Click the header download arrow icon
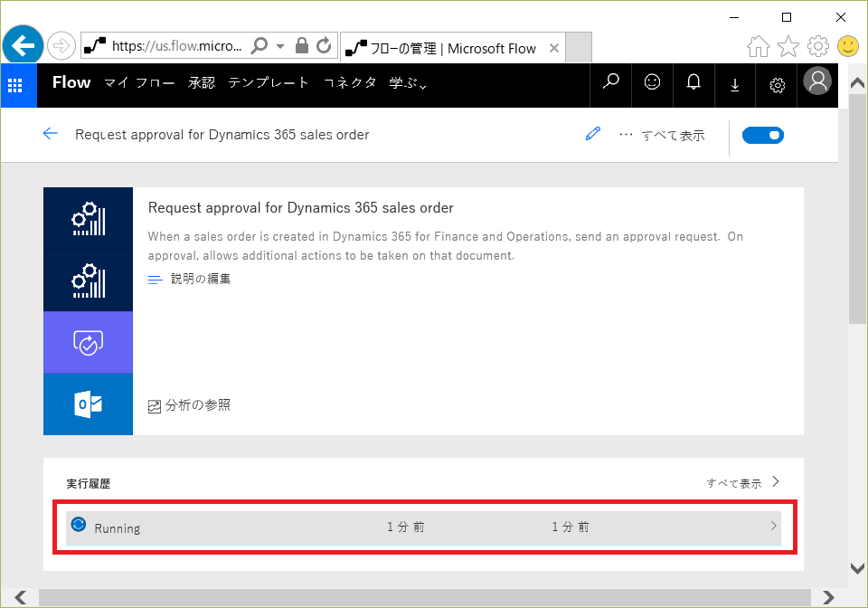 tap(734, 85)
